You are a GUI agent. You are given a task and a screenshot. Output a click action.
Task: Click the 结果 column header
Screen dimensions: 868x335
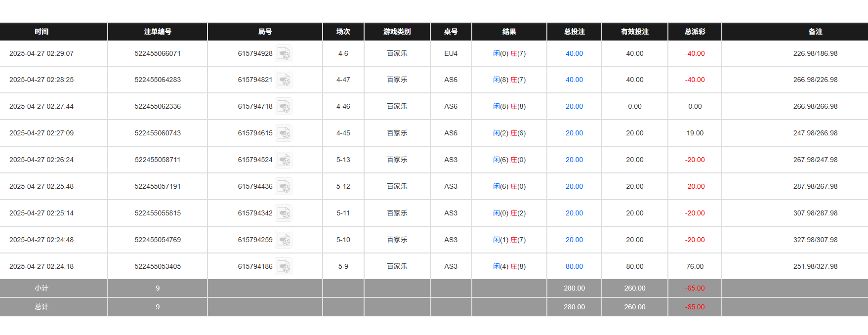[x=509, y=31]
